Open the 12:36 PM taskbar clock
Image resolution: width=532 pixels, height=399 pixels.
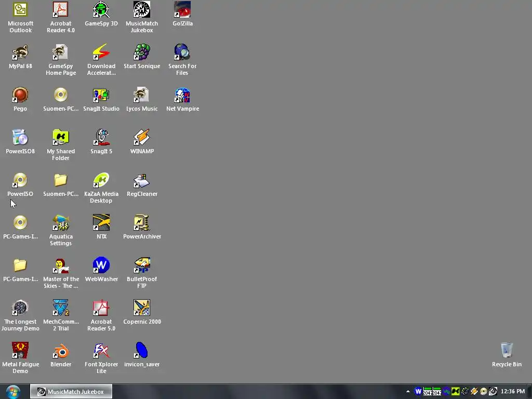point(513,392)
